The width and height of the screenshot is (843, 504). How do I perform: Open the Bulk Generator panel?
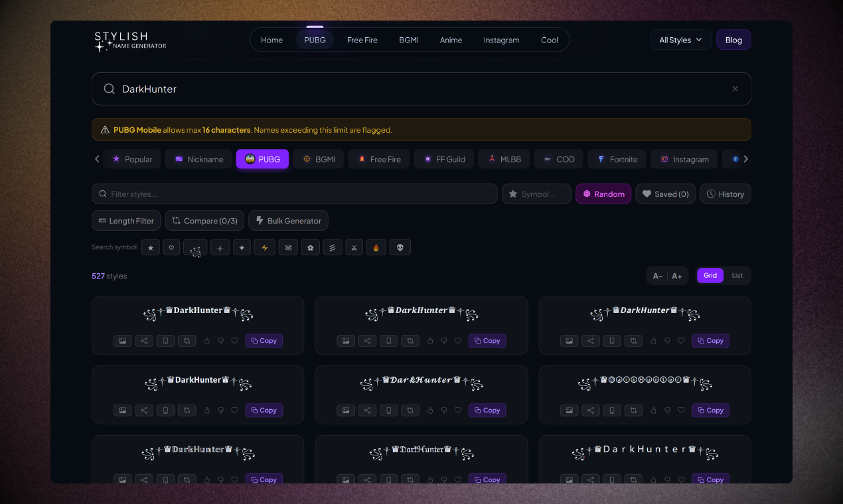tap(288, 221)
